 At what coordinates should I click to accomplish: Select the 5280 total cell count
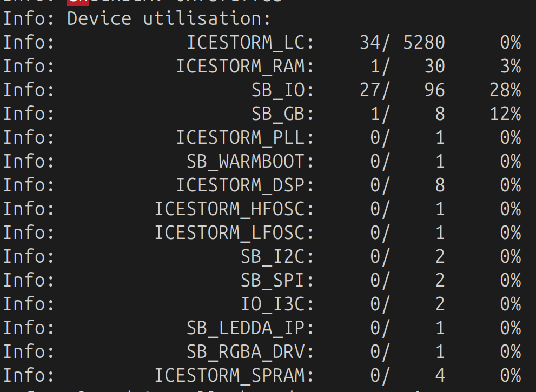(424, 43)
